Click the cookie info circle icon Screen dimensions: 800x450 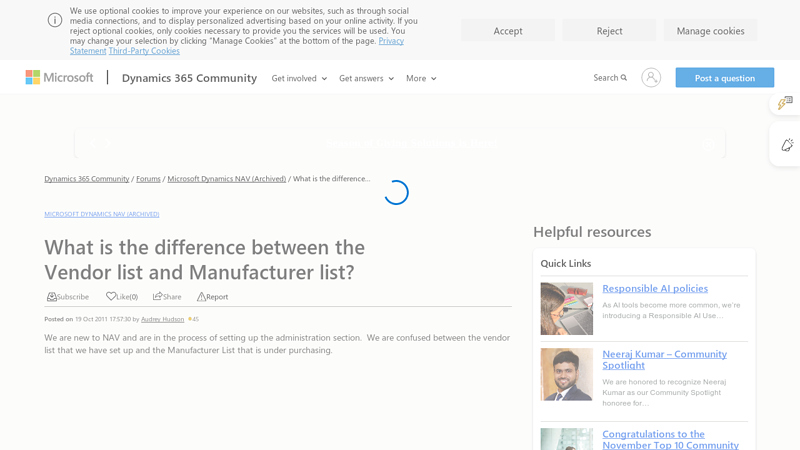[x=55, y=20]
